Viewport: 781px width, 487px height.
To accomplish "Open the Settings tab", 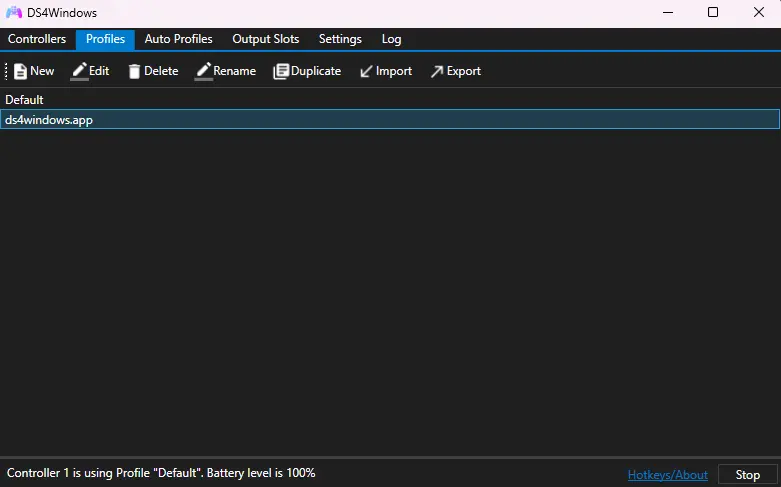I will [x=340, y=39].
